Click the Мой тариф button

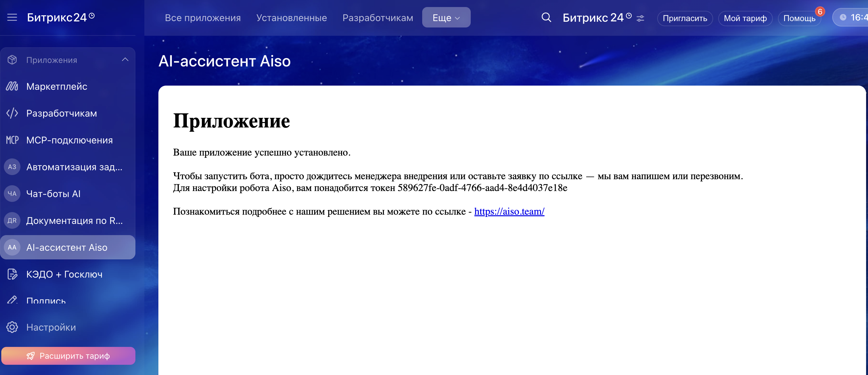[x=745, y=18]
